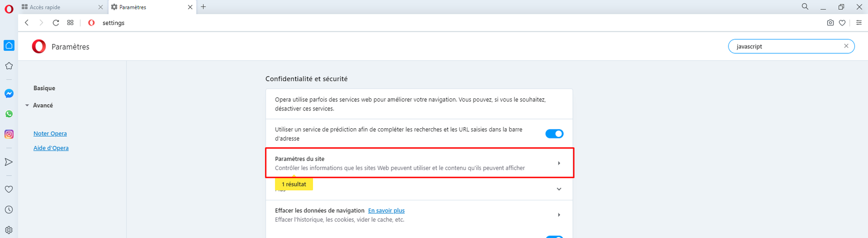The width and height of the screenshot is (868, 238).
Task: Open bookmarks heart icon in sidebar
Action: point(9,190)
